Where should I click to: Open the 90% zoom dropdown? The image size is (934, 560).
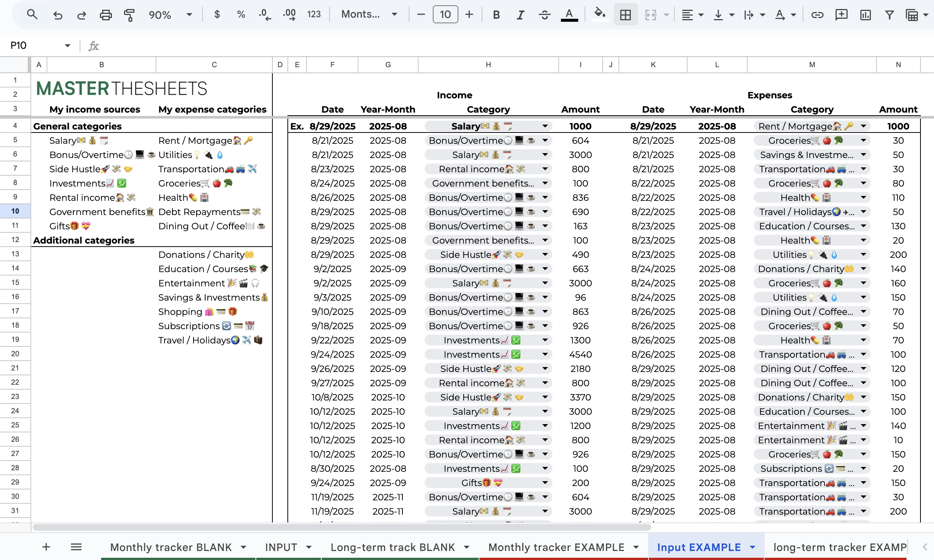point(170,15)
